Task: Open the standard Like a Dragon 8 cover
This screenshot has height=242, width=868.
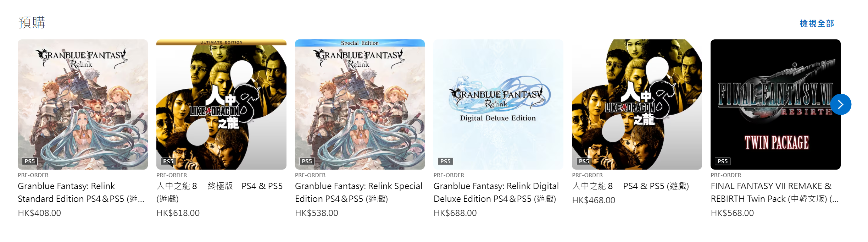Action: 637,104
